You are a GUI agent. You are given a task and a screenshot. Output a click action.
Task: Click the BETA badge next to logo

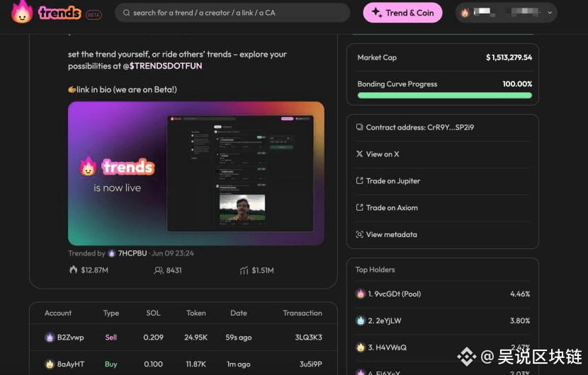(94, 15)
